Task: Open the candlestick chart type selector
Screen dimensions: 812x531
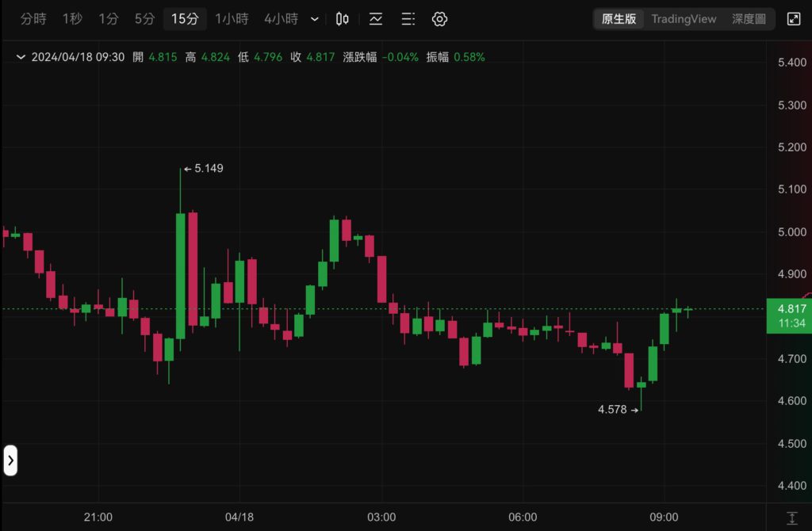Action: click(x=343, y=19)
